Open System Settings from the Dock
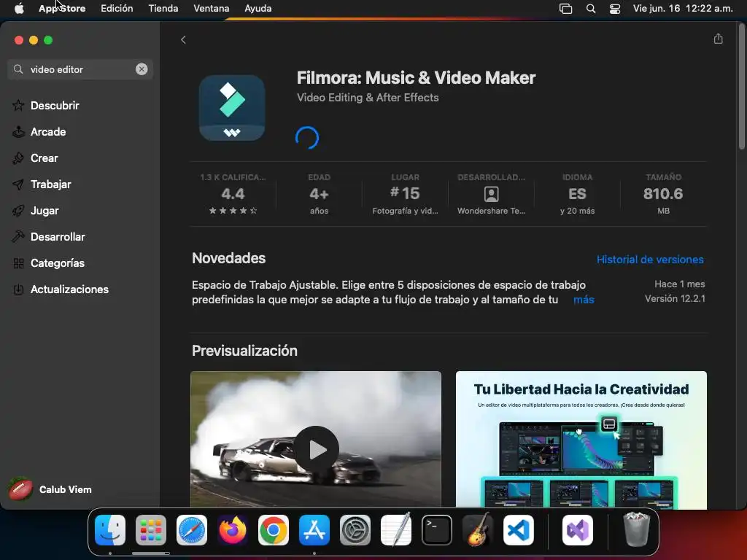This screenshot has width=747, height=560. 355,530
